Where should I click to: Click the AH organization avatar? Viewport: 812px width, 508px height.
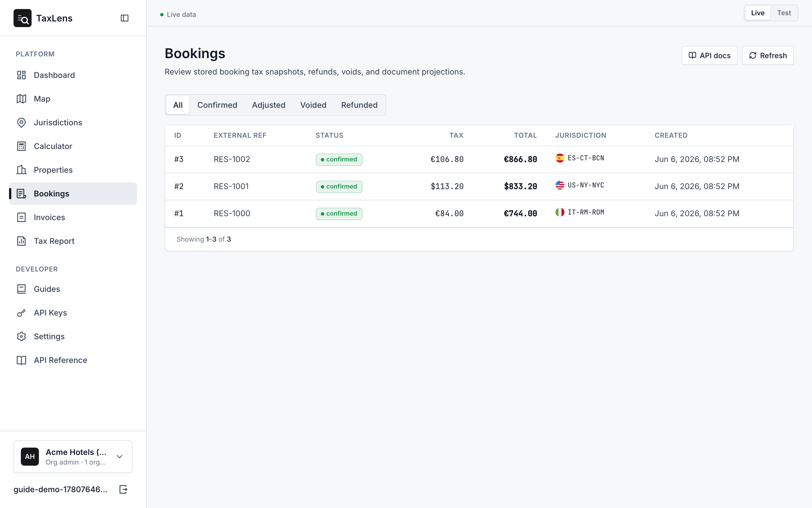[30, 457]
